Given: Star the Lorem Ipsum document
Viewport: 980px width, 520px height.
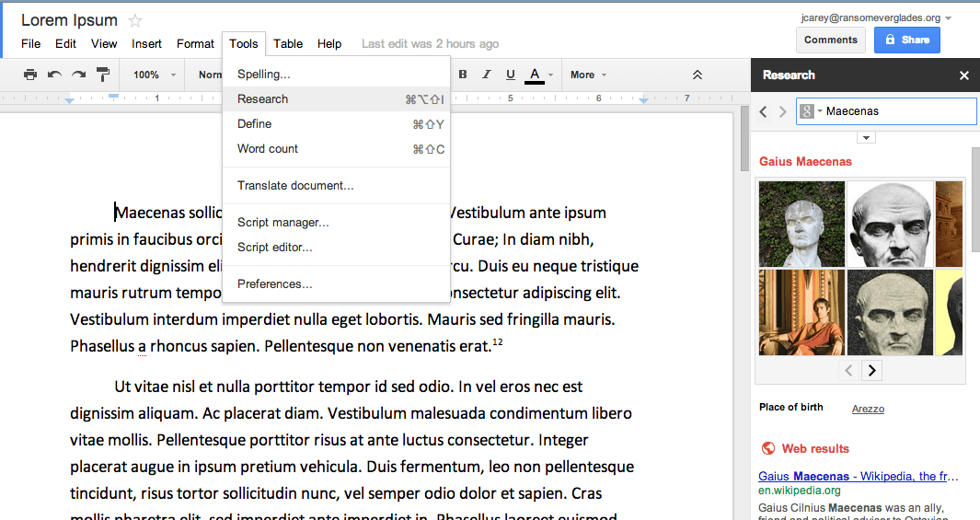Looking at the screenshot, I should (135, 20).
